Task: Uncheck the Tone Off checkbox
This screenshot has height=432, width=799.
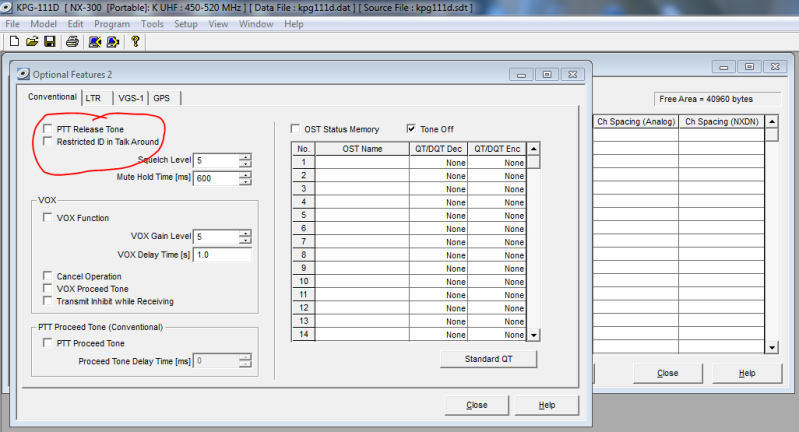Action: coord(411,129)
